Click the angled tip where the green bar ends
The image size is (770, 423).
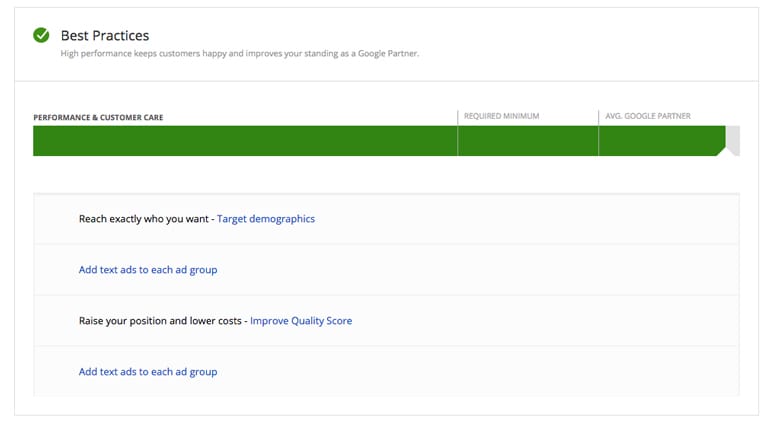point(722,149)
